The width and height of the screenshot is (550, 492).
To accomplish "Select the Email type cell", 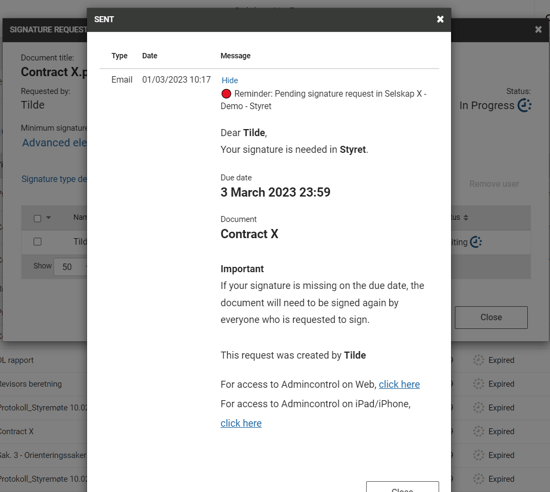I will click(122, 80).
